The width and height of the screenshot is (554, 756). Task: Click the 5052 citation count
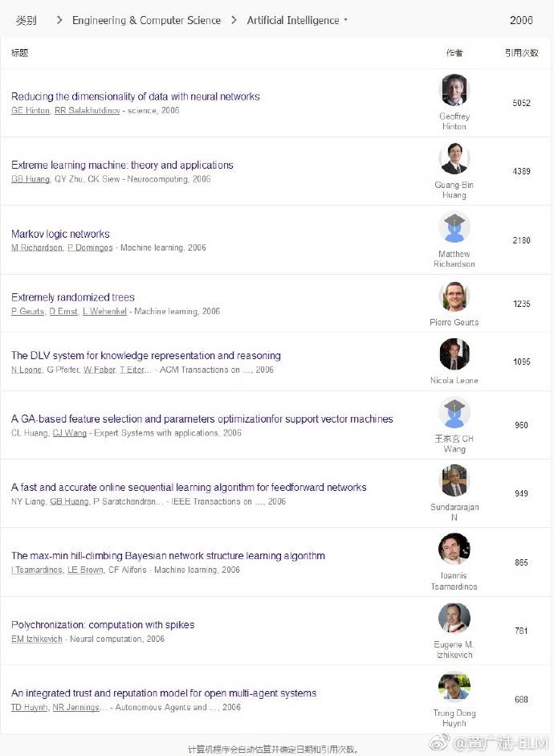click(x=522, y=103)
